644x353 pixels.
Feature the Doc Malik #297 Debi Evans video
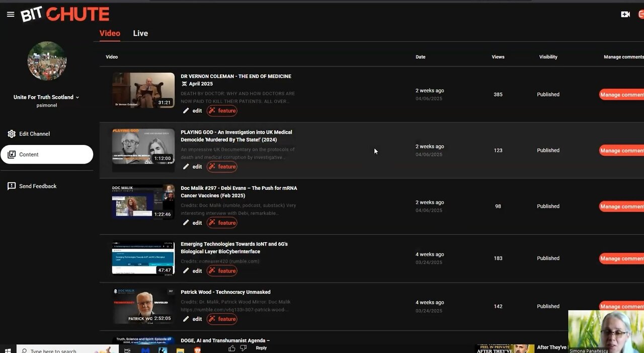pos(222,223)
